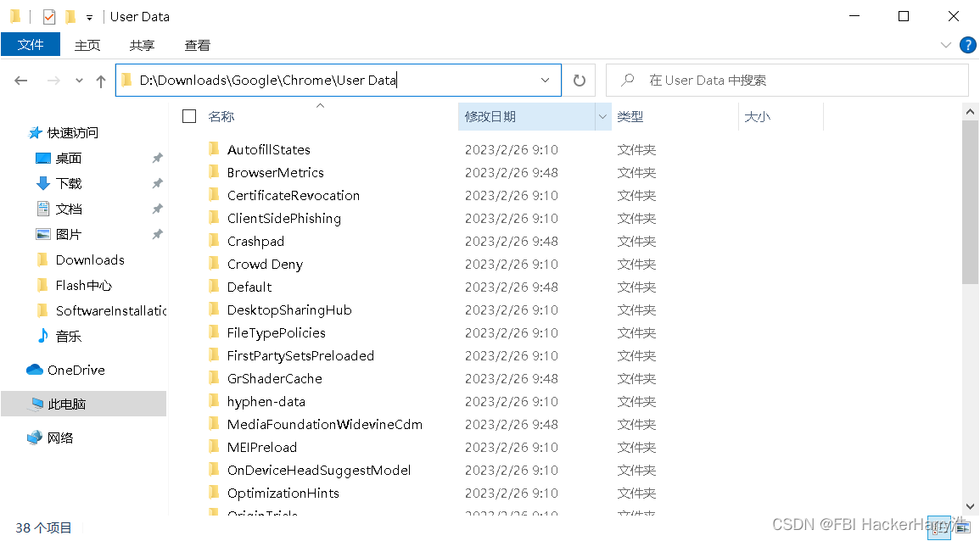
Task: Click the 文件夹 type of Crashpad row
Action: pos(636,241)
